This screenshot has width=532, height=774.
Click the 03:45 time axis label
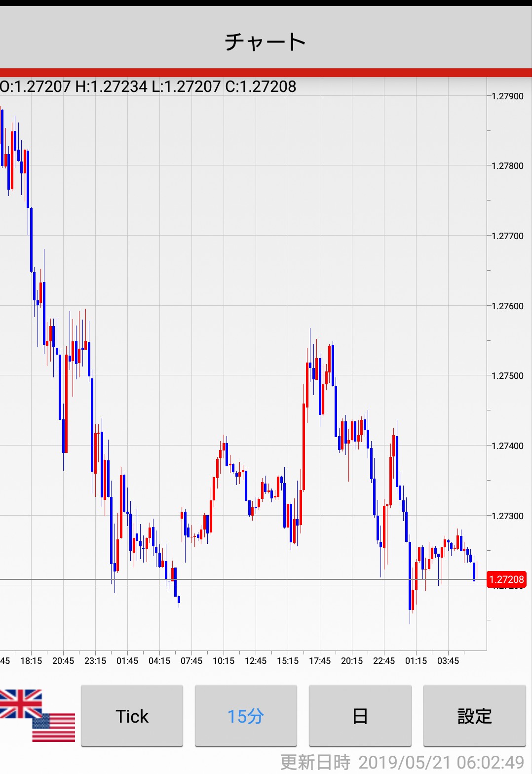coord(448,661)
